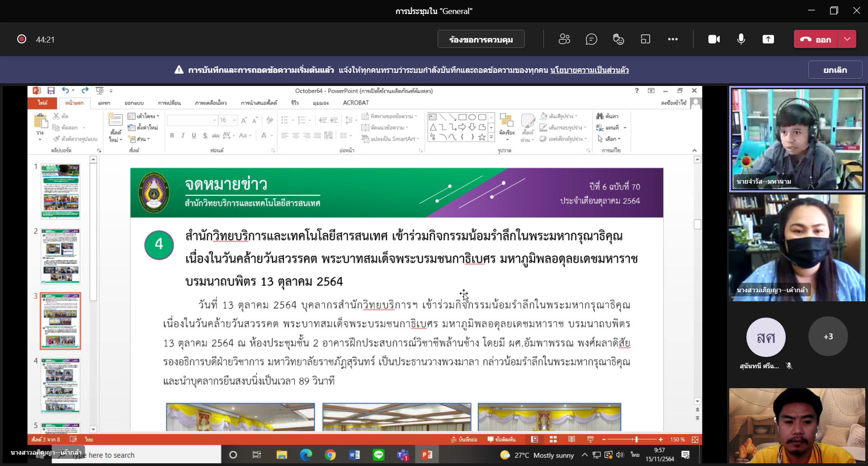Toggle the camera on or off
Viewport: 868px width, 466px height.
(x=714, y=39)
